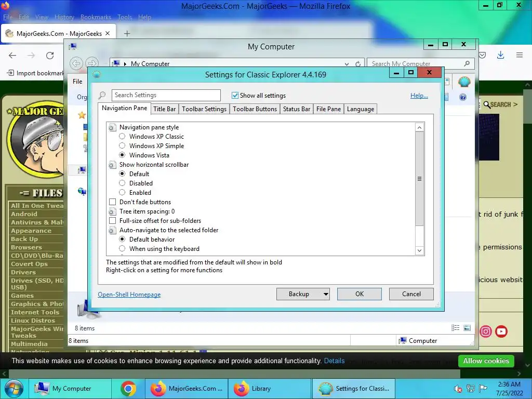Click OK in Classic Explorer settings
Image resolution: width=532 pixels, height=399 pixels.
[360, 294]
